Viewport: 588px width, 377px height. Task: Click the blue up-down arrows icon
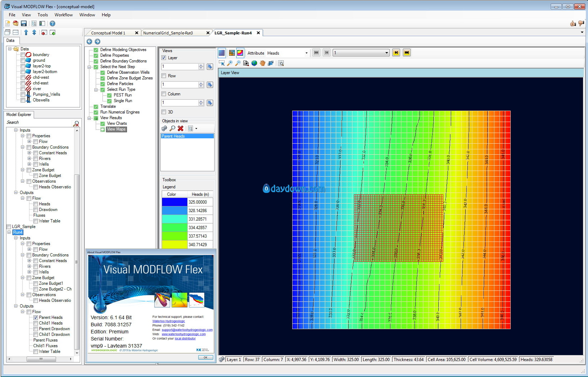pos(34,33)
